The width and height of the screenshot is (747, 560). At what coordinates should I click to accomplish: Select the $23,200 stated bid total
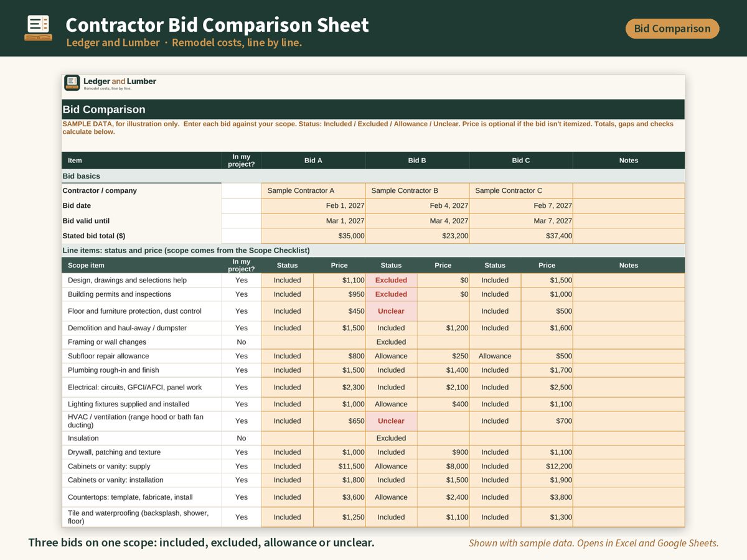coord(417,236)
